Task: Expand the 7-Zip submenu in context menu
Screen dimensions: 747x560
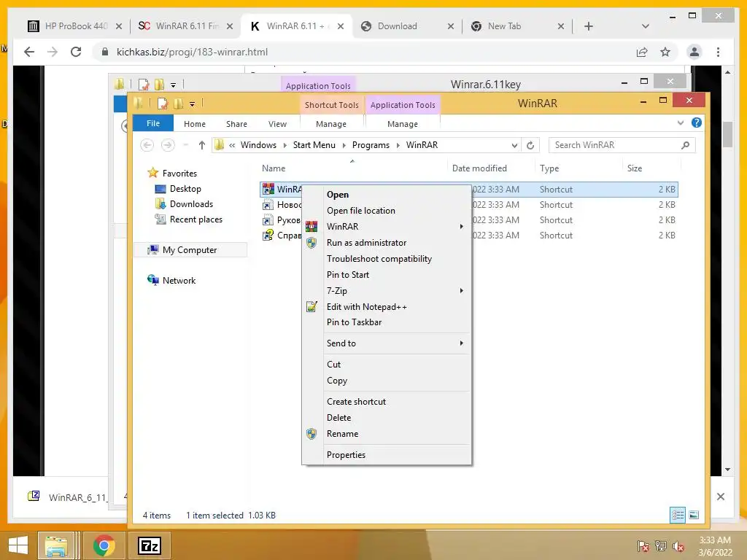Action: [461, 290]
